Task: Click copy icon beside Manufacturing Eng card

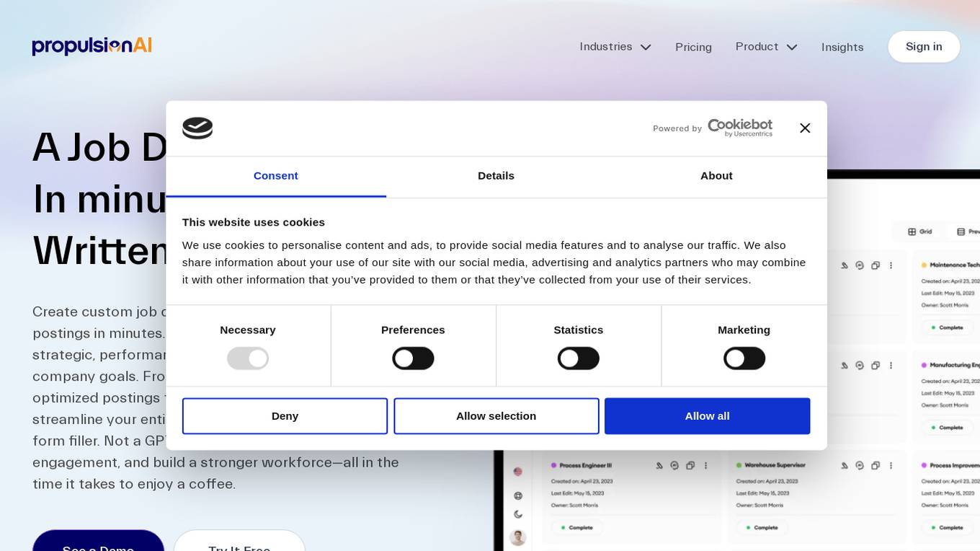Action: pyautogui.click(x=876, y=366)
